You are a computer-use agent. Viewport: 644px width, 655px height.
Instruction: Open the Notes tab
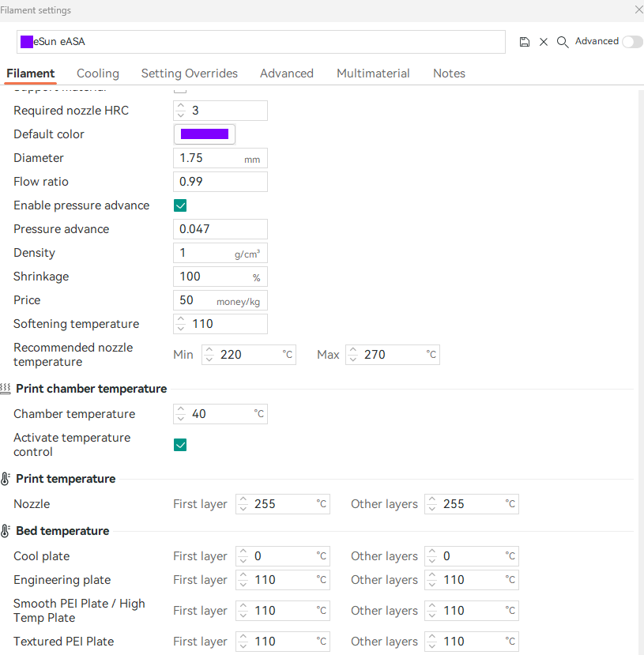pos(449,73)
